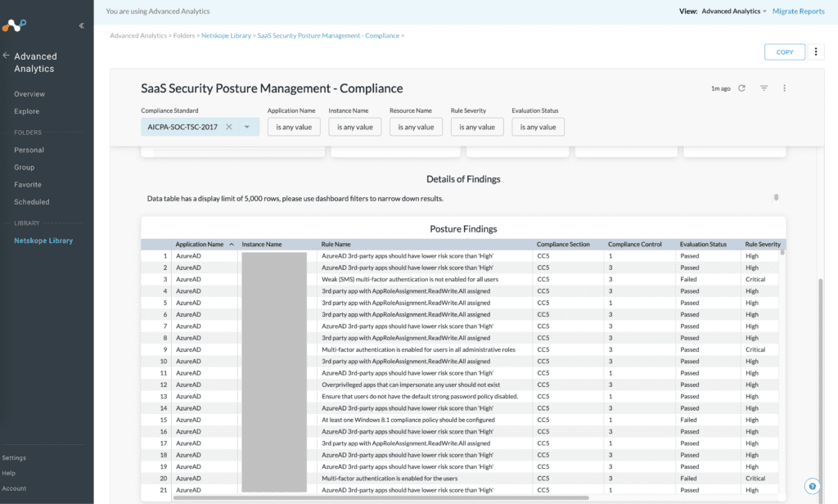The image size is (838, 504).
Task: Click row number 21 in table
Action: point(164,490)
